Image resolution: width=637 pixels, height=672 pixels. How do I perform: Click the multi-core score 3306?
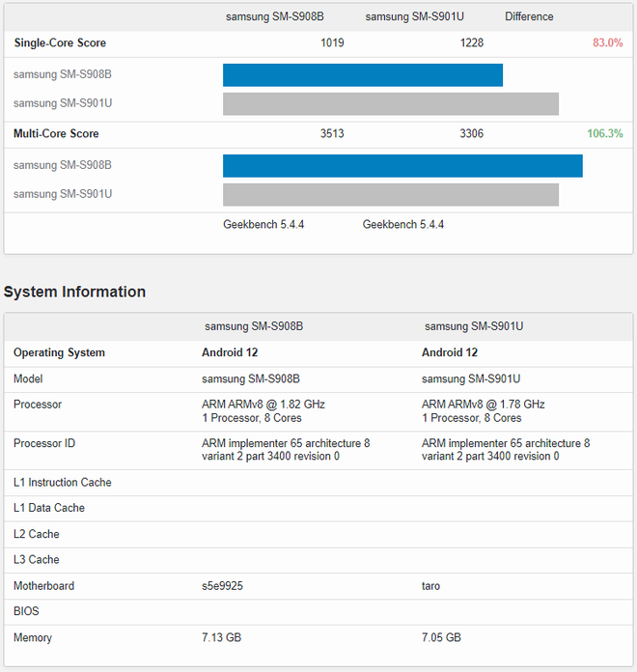pos(472,133)
